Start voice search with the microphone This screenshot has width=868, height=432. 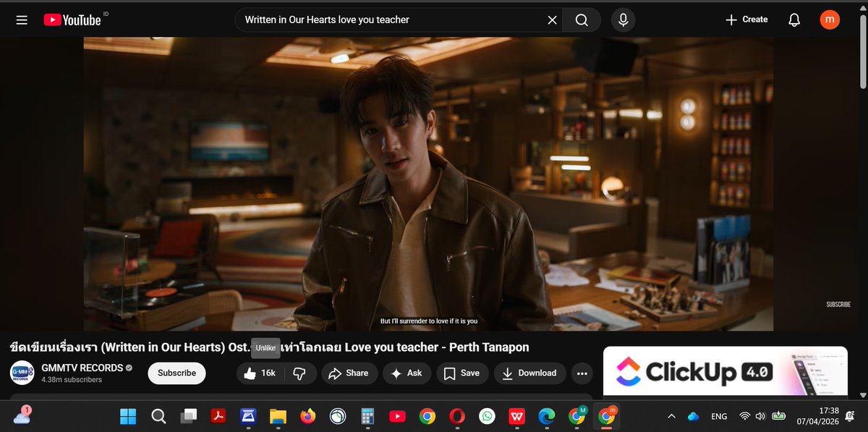point(623,20)
